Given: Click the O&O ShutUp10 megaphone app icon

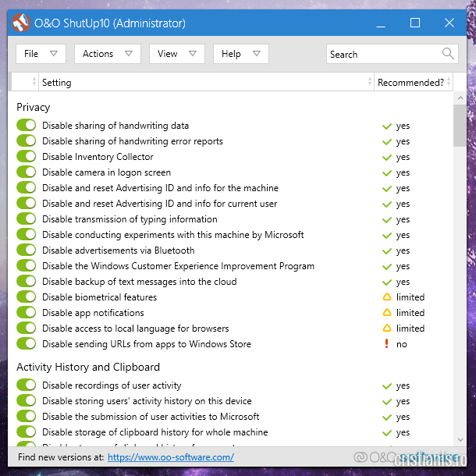Looking at the screenshot, I should (x=21, y=23).
